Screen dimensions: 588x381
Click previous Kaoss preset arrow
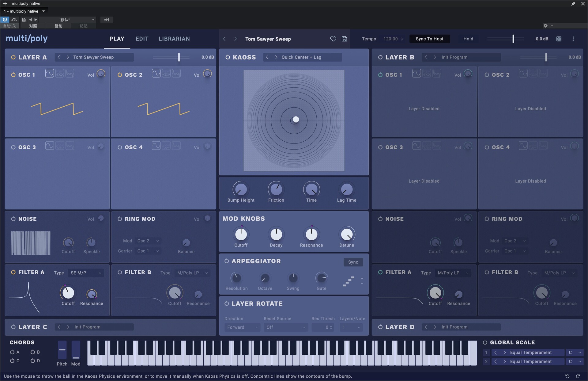(267, 57)
